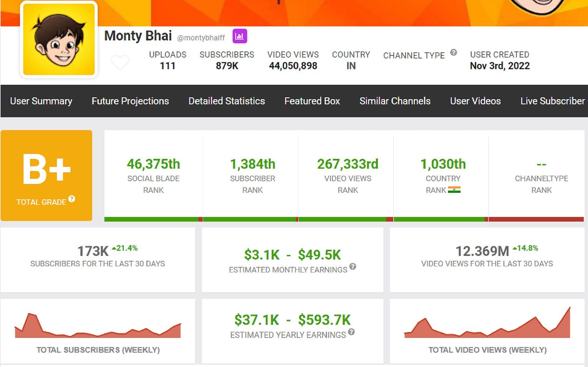Click the uploads count 111
This screenshot has height=367, width=588.
pos(168,66)
